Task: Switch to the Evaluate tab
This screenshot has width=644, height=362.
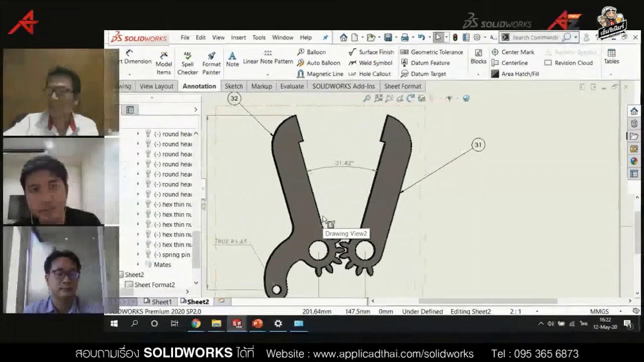Action: pyautogui.click(x=292, y=86)
